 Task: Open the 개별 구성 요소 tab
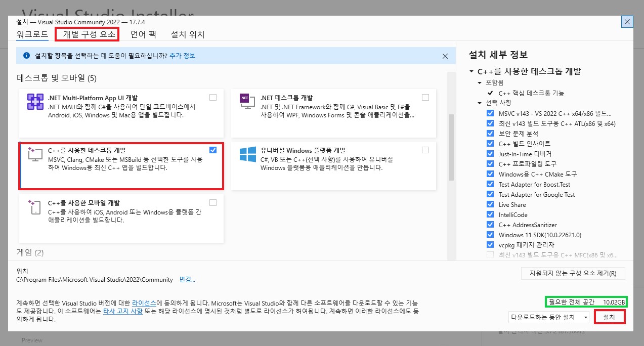(x=89, y=34)
